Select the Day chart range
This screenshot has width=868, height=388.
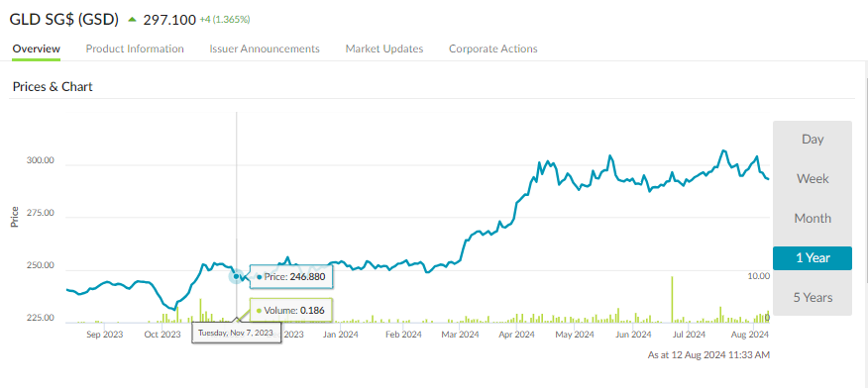[813, 140]
